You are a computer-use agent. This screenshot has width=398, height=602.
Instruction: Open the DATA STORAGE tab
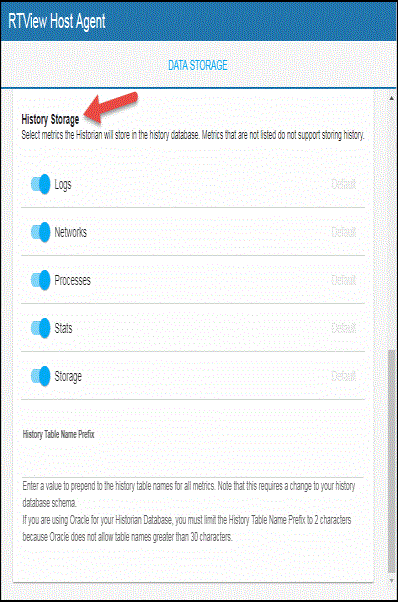coord(198,65)
